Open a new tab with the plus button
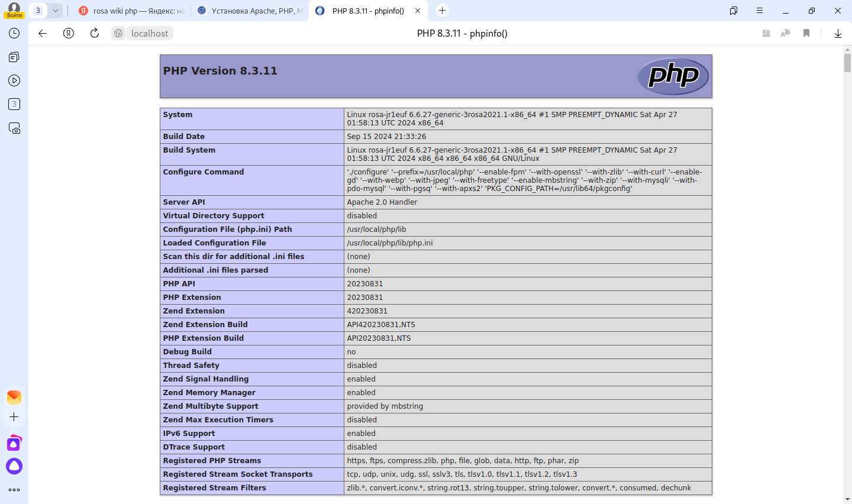This screenshot has width=852, height=504. click(x=442, y=11)
